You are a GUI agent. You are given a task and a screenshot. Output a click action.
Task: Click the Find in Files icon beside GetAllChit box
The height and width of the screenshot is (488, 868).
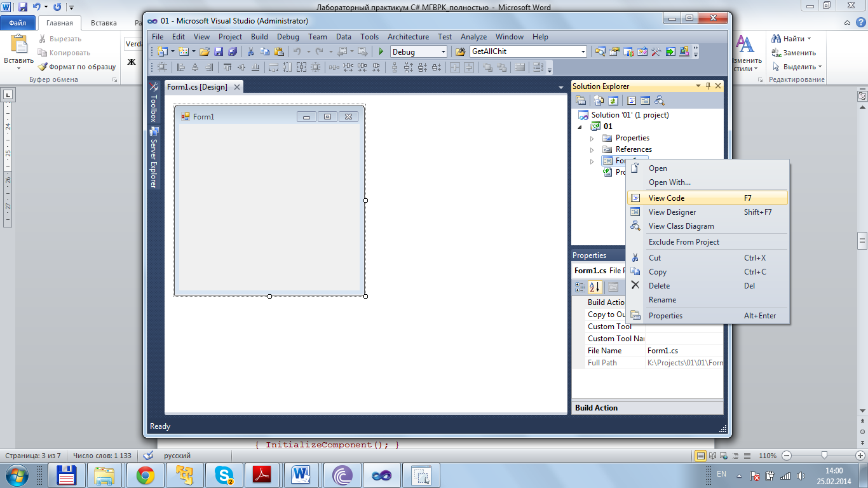click(x=461, y=51)
